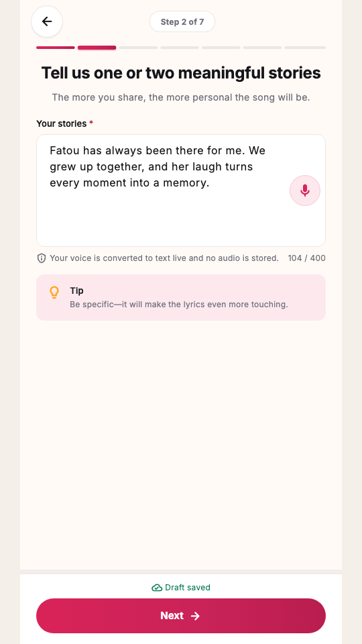Viewport: 362px width, 644px height.
Task: Select the fifth progress bar segment
Action: (221, 48)
